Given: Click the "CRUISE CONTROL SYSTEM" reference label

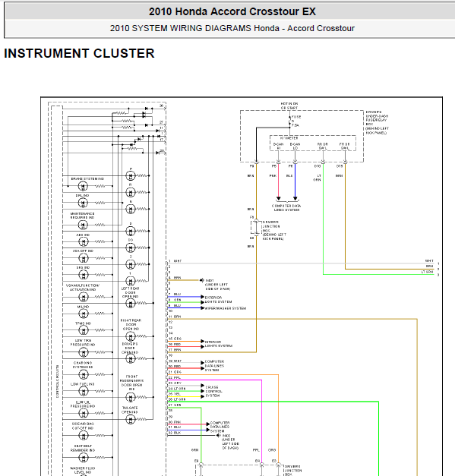Looking at the screenshot, I should click(x=213, y=392).
